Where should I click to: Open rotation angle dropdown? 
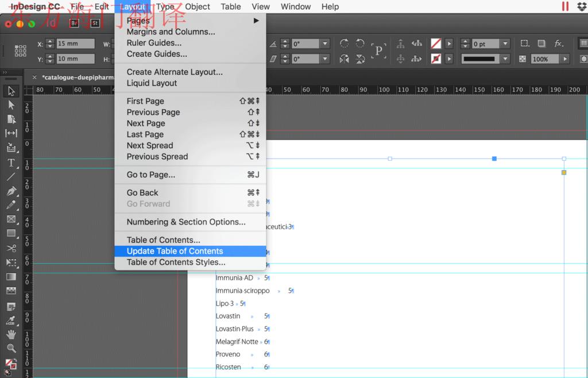325,44
